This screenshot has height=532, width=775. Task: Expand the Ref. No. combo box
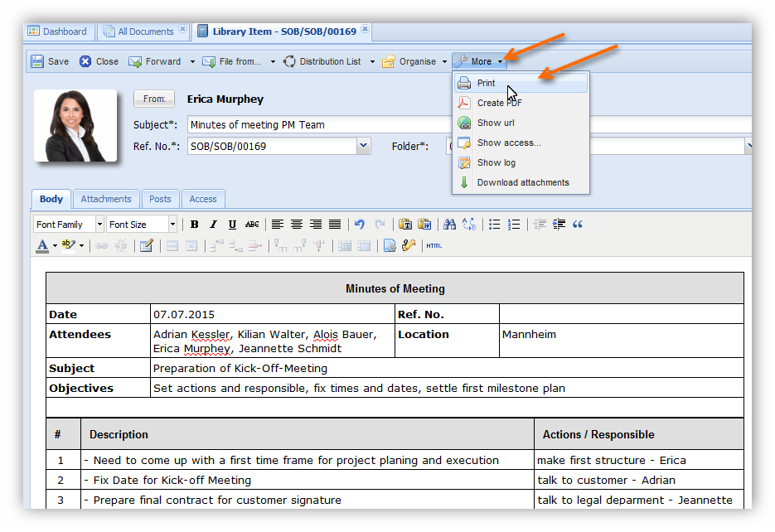click(363, 146)
